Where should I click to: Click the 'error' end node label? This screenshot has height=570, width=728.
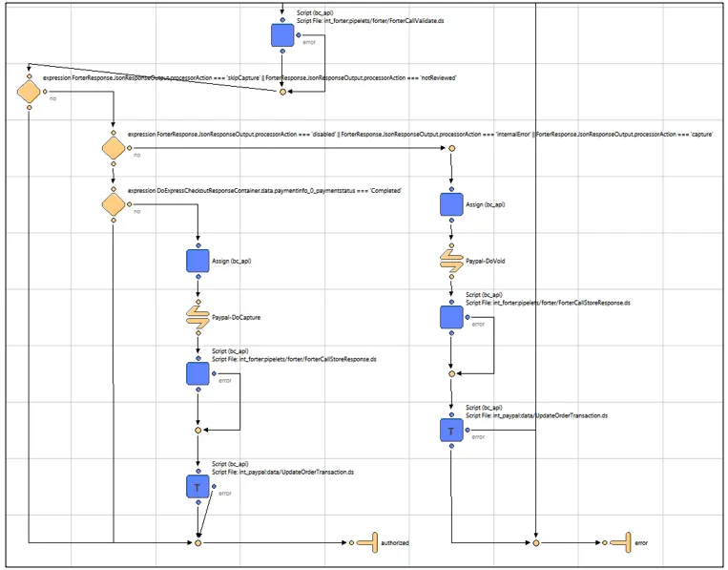point(641,543)
